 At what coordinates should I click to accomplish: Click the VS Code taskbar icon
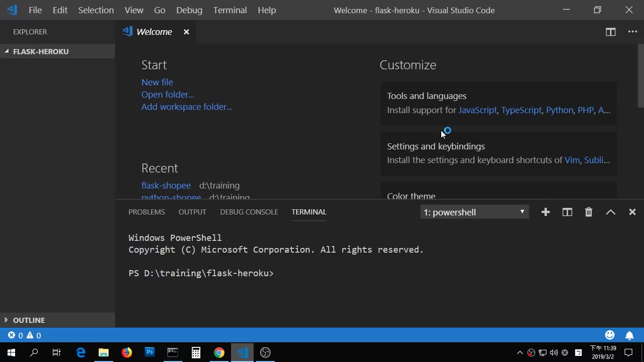click(x=242, y=352)
